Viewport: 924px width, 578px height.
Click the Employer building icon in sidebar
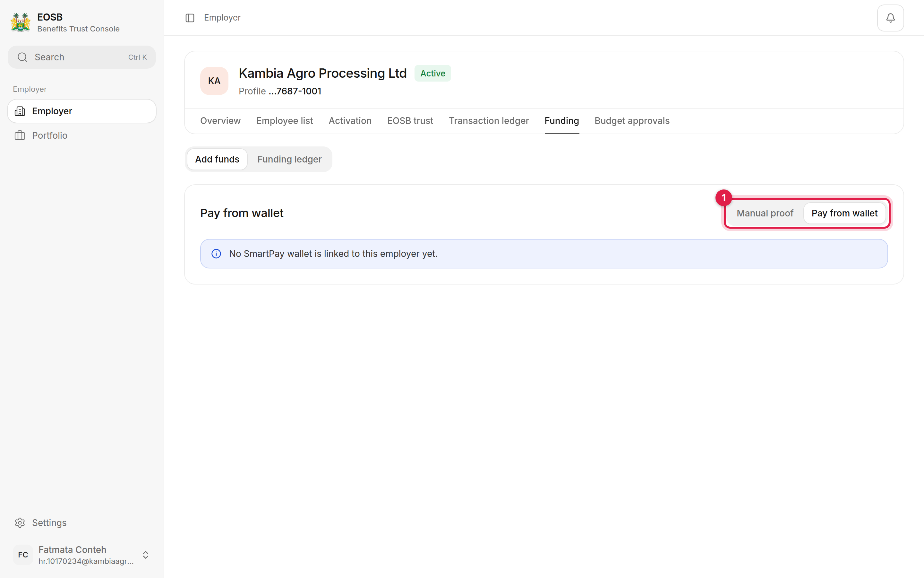[x=20, y=111]
